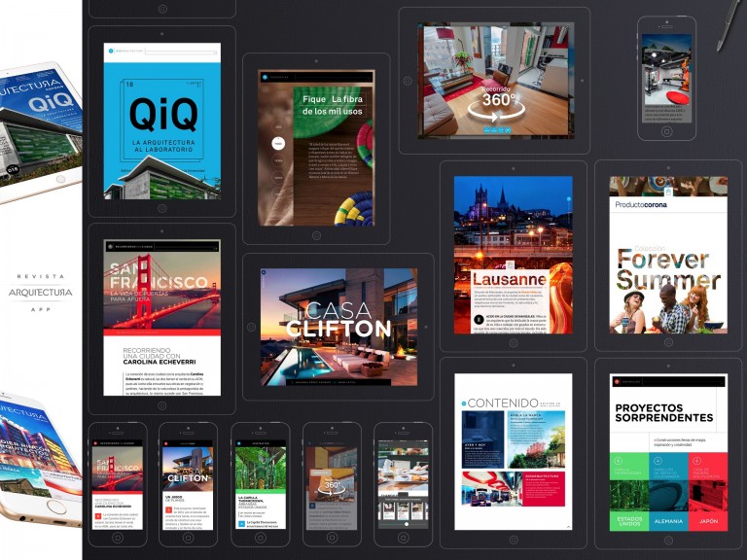Screen dimensions: 747x560
Task: Click the San Francisco bridge photo on the iPhone
Action: (x=117, y=470)
